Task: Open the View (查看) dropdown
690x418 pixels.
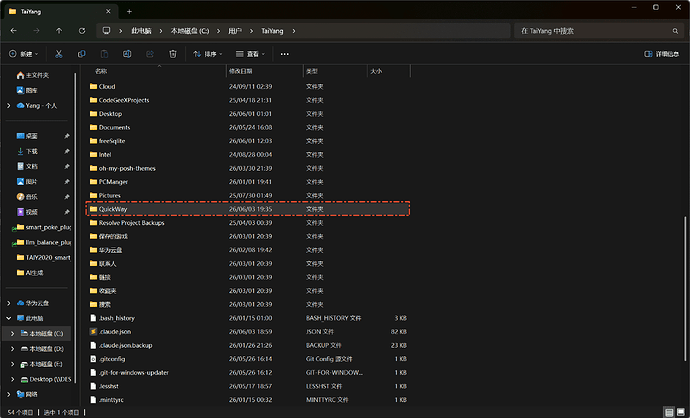Action: [x=250, y=54]
